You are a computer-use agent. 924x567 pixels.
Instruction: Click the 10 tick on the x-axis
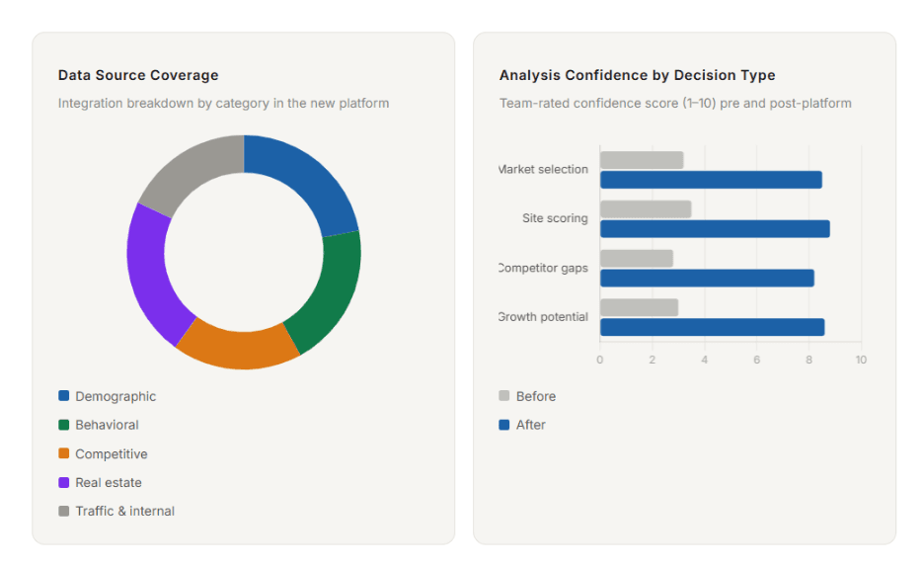coord(861,360)
